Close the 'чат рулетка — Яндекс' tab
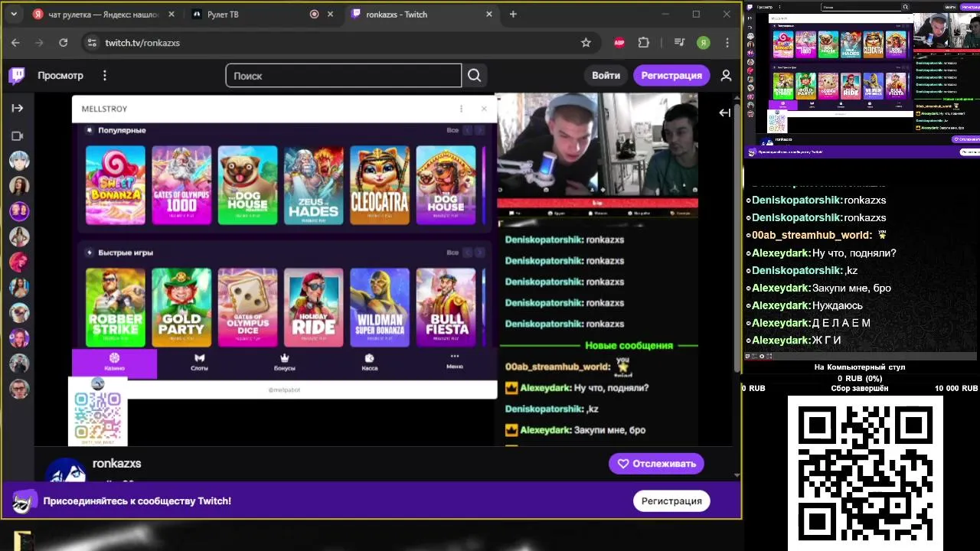Image resolution: width=980 pixels, height=551 pixels. [x=171, y=14]
